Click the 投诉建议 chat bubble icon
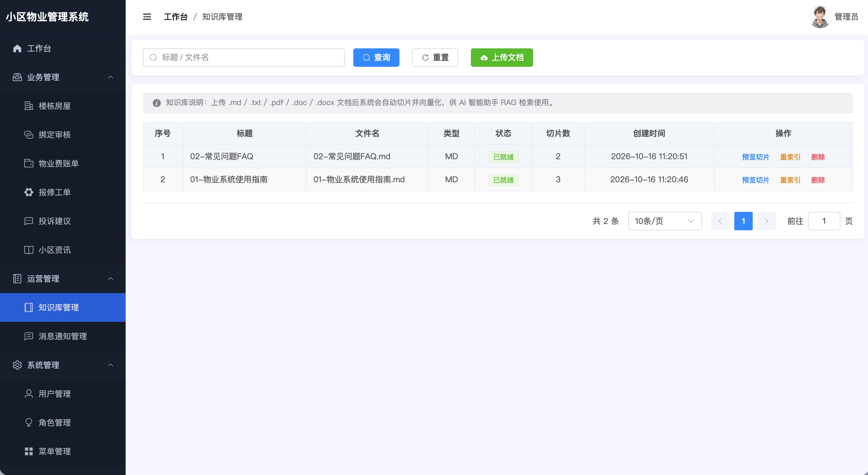Image resolution: width=868 pixels, height=475 pixels. click(29, 221)
